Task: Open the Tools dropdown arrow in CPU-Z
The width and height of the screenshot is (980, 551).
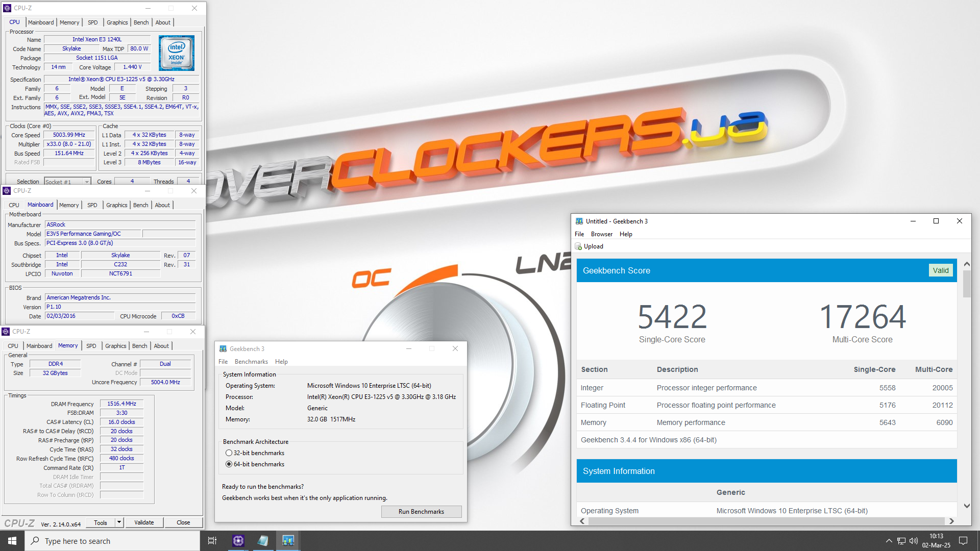Action: [x=119, y=522]
